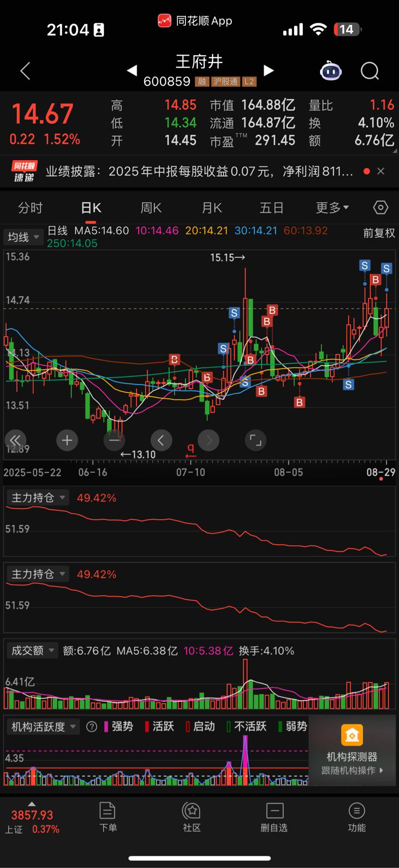Zoom in chart with plus button
The width and height of the screenshot is (399, 868).
[67, 441]
